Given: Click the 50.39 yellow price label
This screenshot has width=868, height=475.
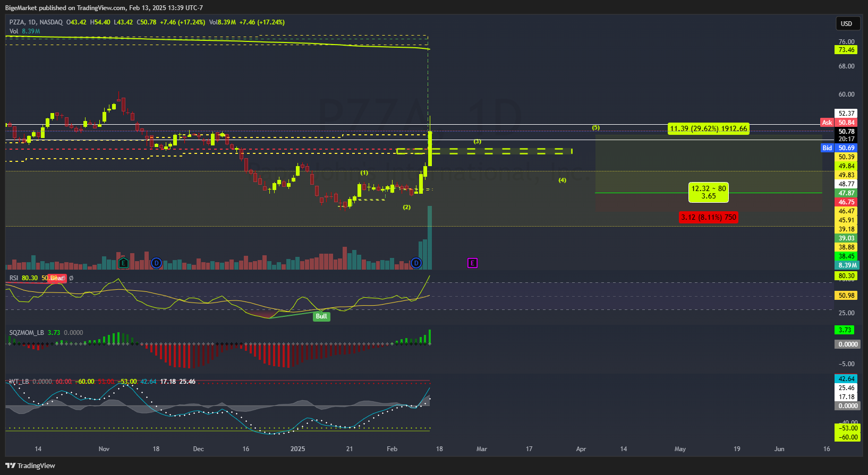Looking at the screenshot, I should tap(846, 157).
